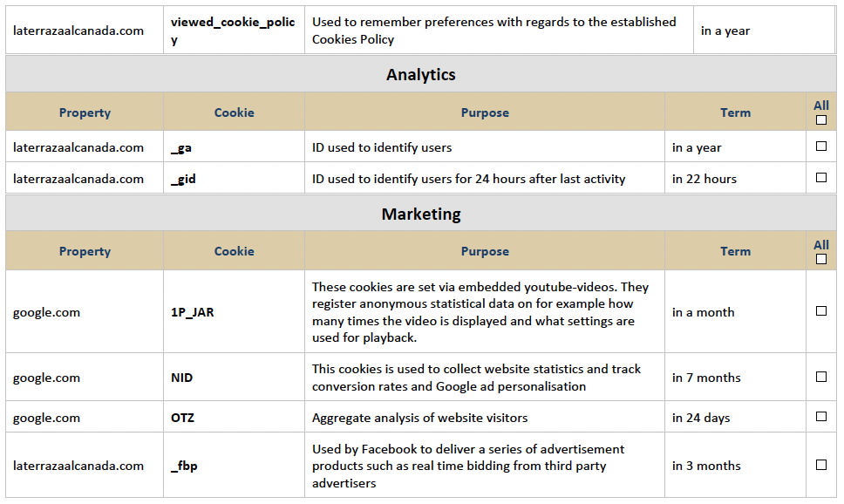844x504 pixels.
Task: Click the Term column header under Marketing
Action: 735,251
